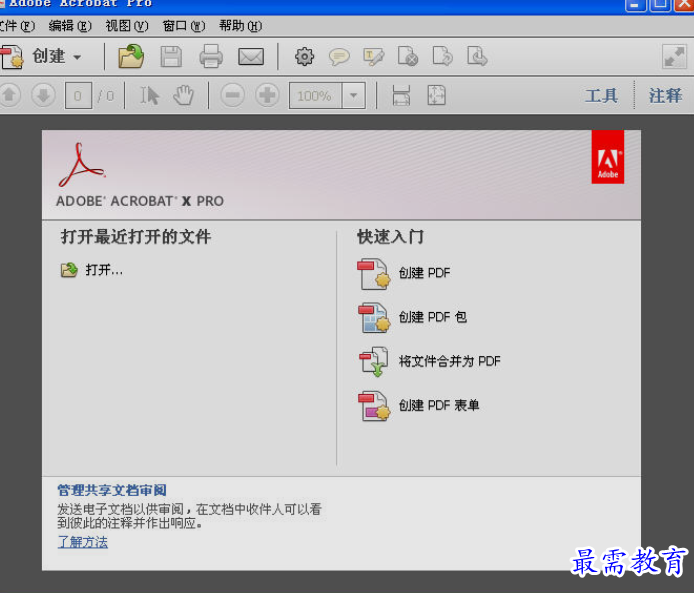Click the 创建 PDF document icon in quick start
The image size is (694, 593).
[x=374, y=274]
